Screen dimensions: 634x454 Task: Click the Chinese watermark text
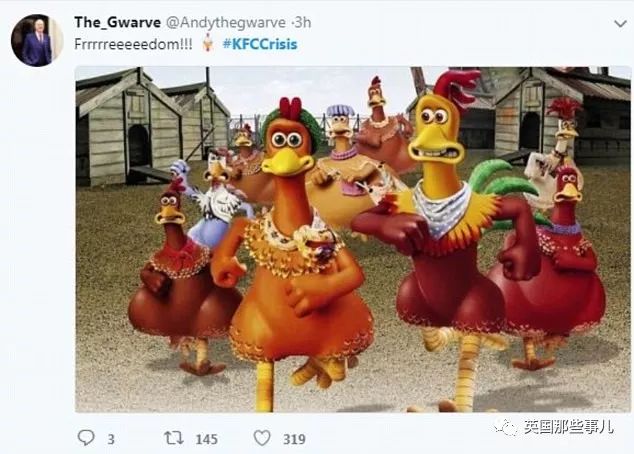click(568, 427)
